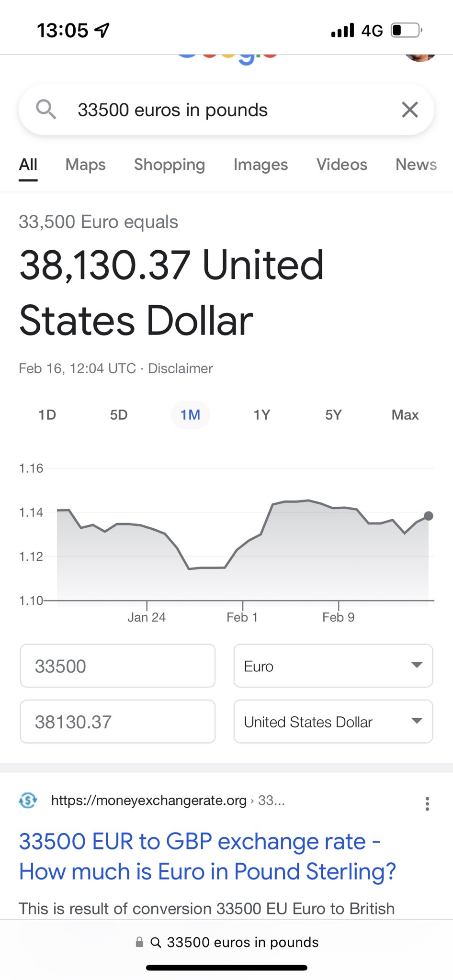Viewport: 453px width, 980px height.
Task: Select the 1D chart range
Action: point(47,415)
